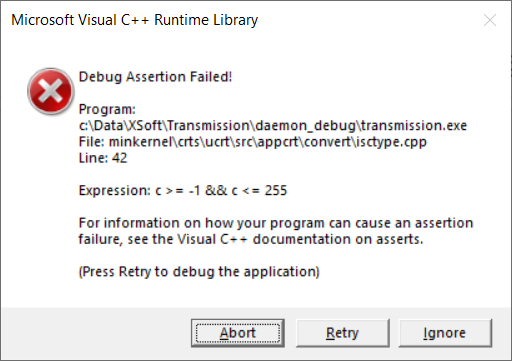Click the Press Retry to debug note

click(199, 272)
